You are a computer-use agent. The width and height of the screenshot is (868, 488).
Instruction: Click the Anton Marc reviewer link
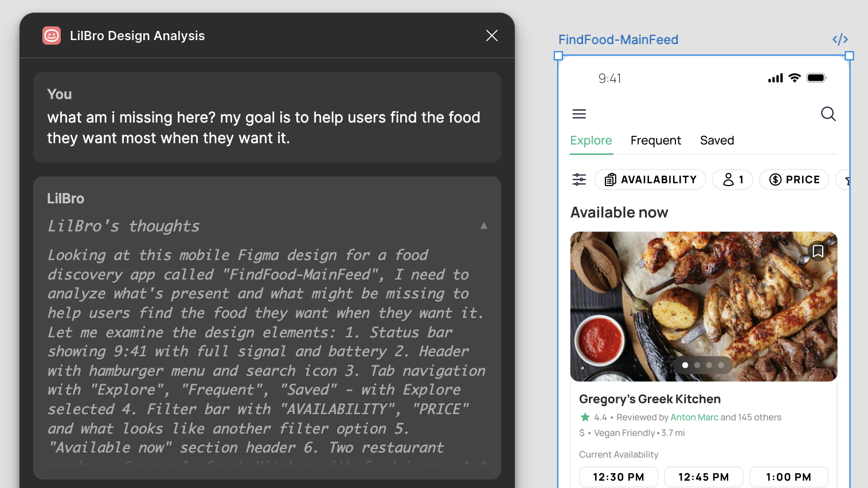coord(694,417)
